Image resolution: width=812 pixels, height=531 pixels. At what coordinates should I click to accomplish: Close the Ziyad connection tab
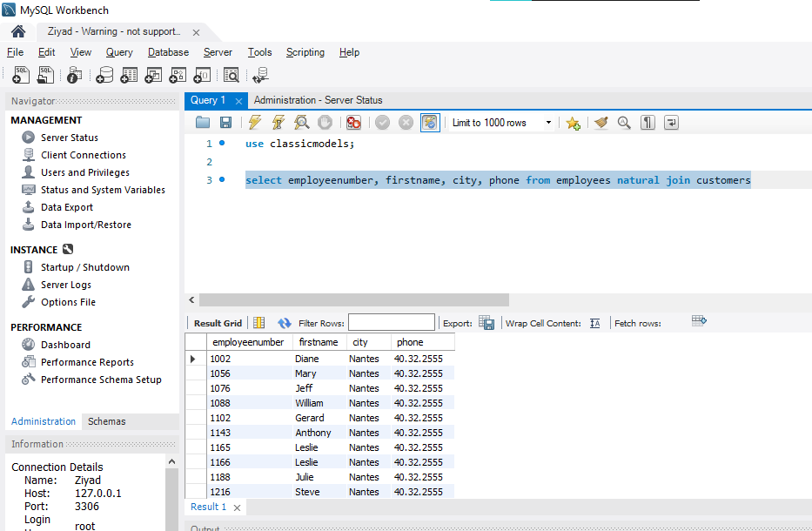click(197, 32)
